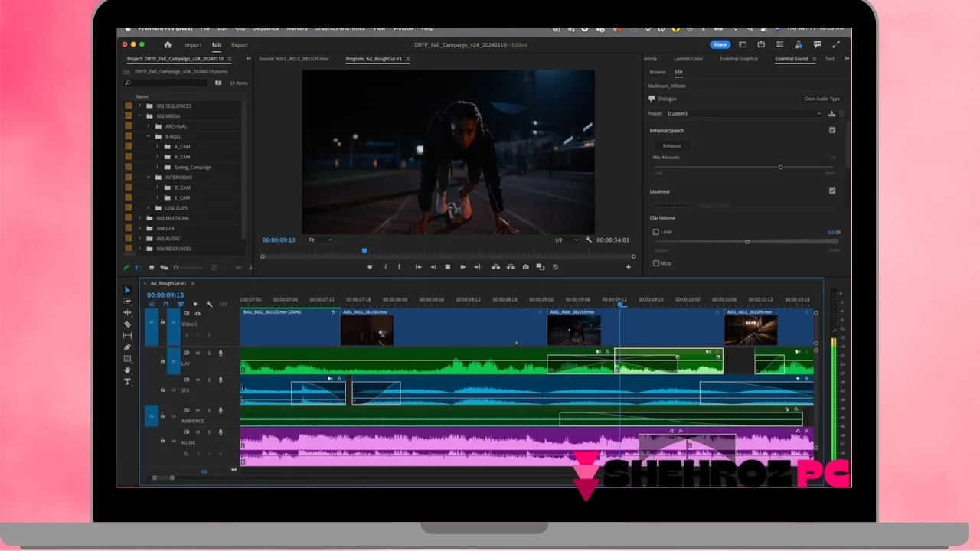Select the Slip tool
The height and width of the screenshot is (551, 980).
point(127,336)
